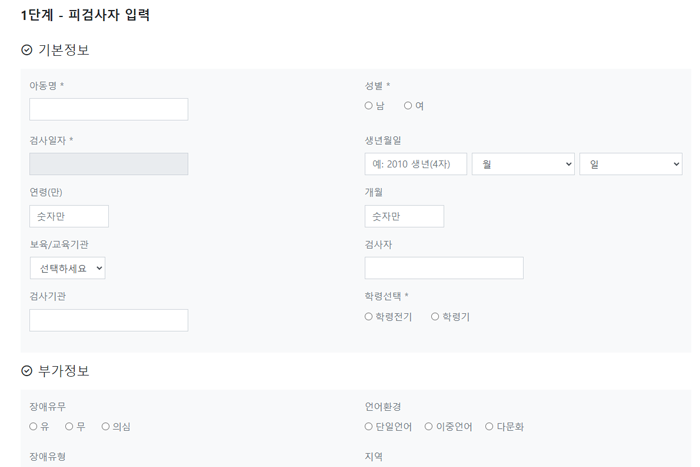Click the 아동명 text input field

108,109
